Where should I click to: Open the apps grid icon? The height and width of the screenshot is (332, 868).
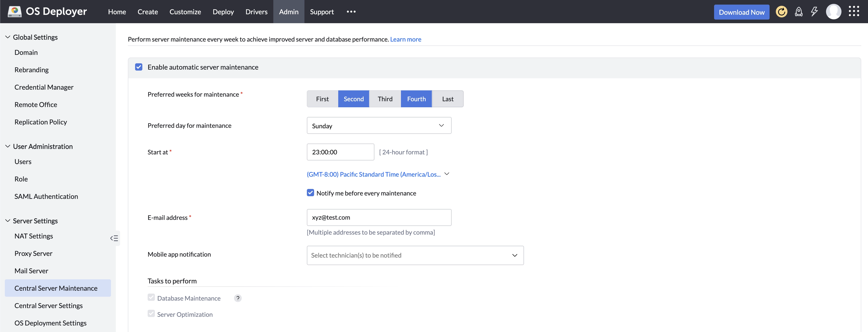(x=854, y=11)
